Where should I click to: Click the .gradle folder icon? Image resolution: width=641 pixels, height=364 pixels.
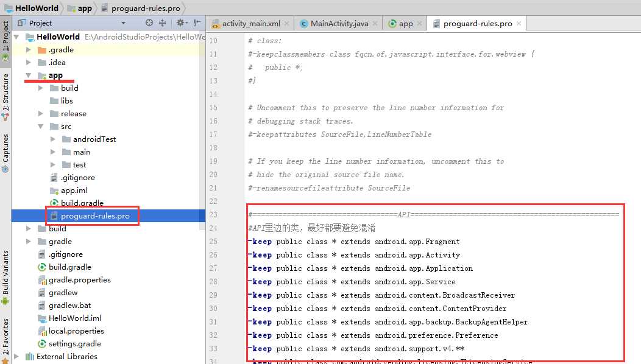[x=41, y=50]
